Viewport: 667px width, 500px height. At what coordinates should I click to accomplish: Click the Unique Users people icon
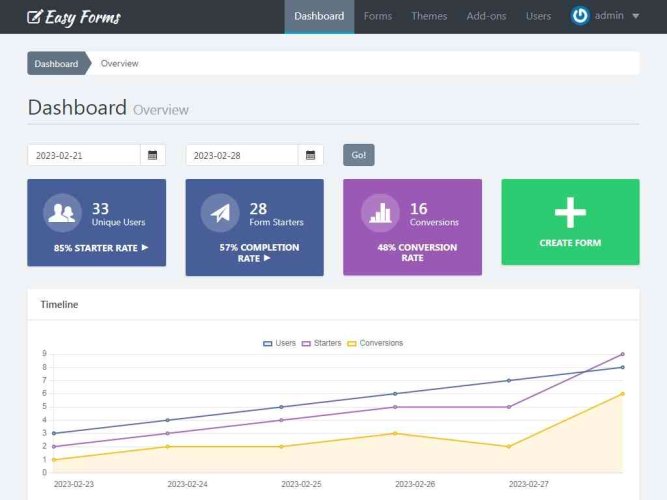pos(62,212)
